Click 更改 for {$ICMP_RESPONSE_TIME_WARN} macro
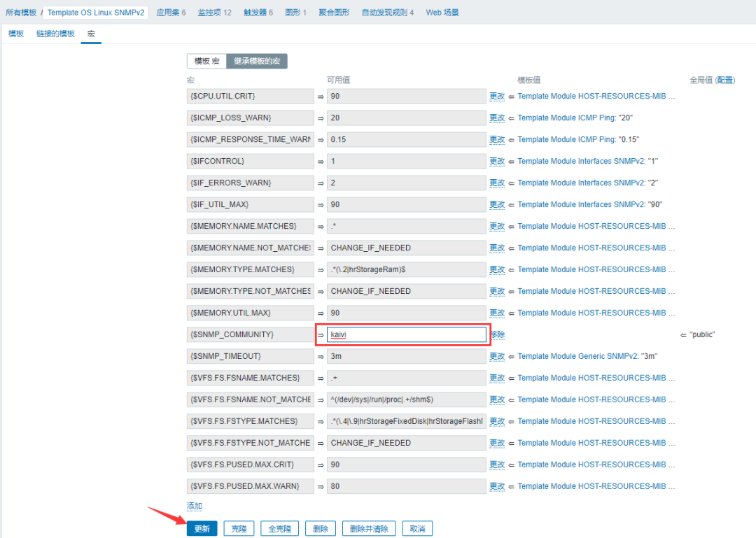Image resolution: width=756 pixels, height=538 pixels. point(497,140)
